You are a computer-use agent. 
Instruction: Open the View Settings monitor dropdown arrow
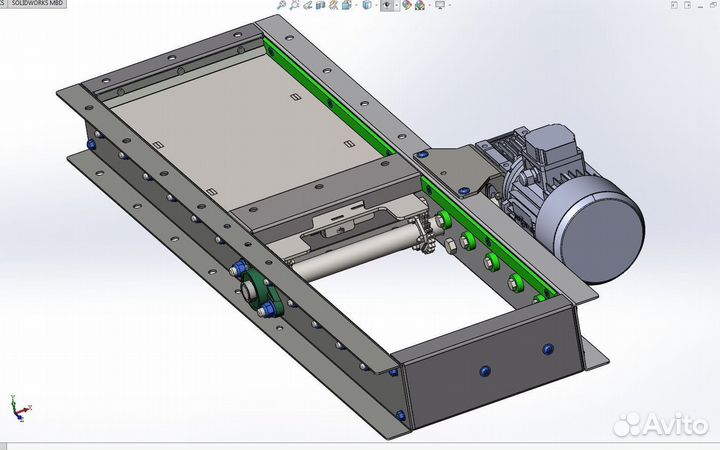click(451, 5)
